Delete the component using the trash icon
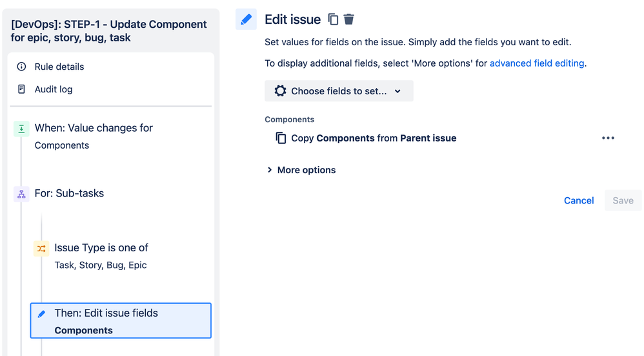This screenshot has width=644, height=356. coord(348,19)
